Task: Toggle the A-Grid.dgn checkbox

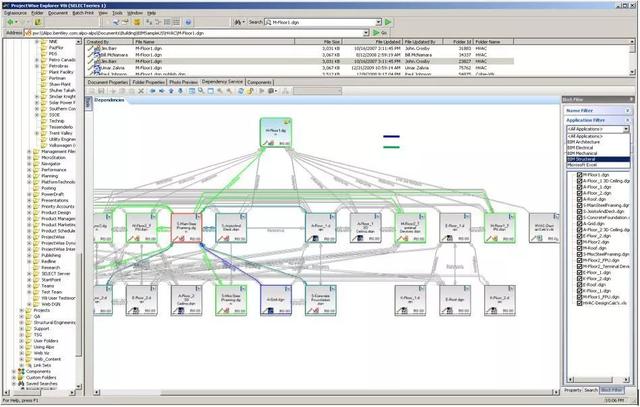Action: pyautogui.click(x=579, y=224)
